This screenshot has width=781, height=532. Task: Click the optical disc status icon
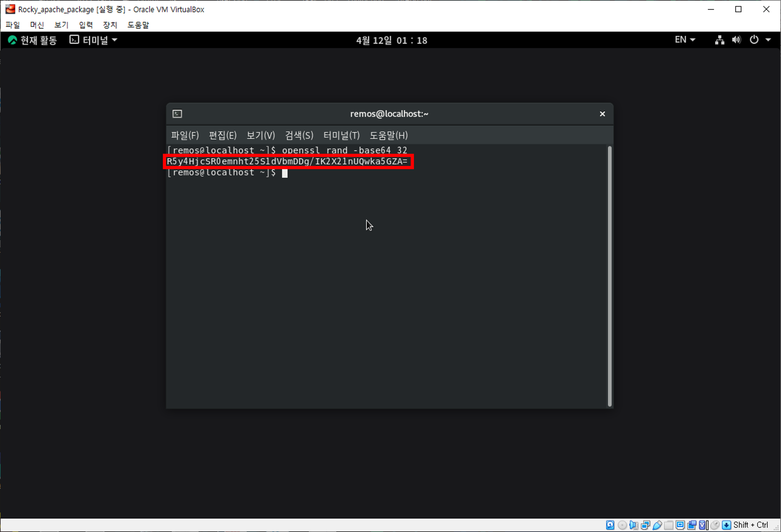click(x=622, y=525)
